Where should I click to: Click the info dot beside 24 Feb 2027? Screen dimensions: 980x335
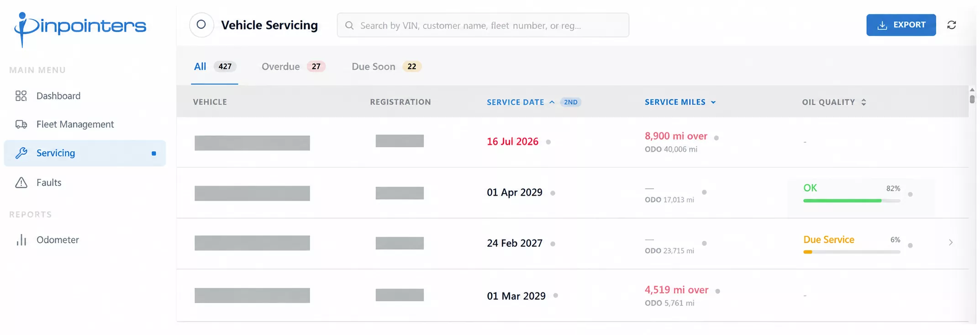tap(553, 244)
